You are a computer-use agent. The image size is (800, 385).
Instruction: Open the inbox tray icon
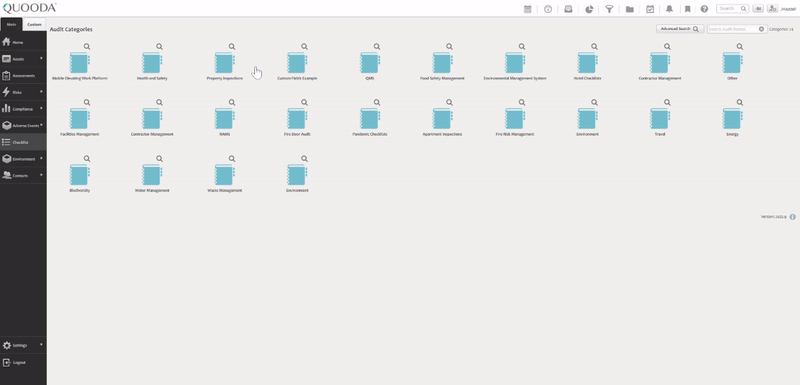568,9
